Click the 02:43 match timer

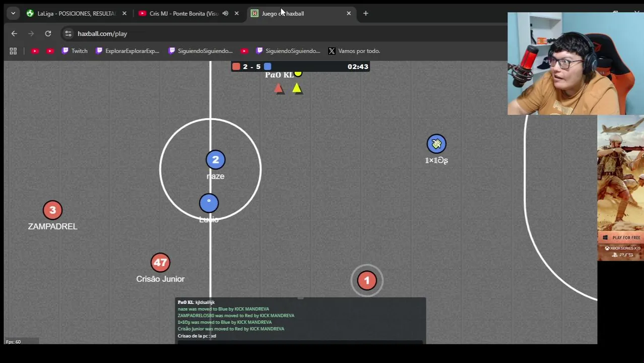coord(358,67)
